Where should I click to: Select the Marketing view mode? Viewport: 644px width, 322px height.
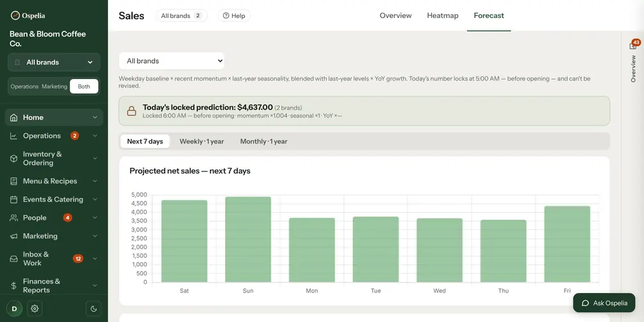click(x=54, y=87)
